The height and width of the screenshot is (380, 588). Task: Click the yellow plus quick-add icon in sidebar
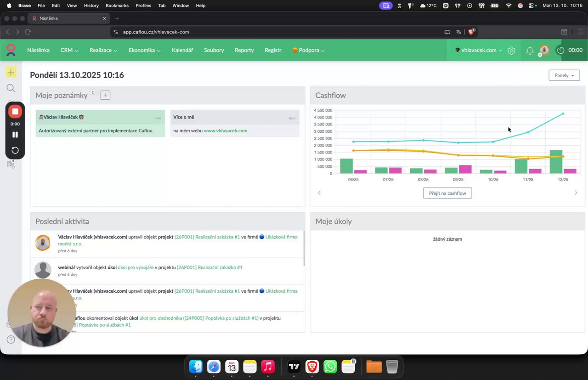click(11, 72)
